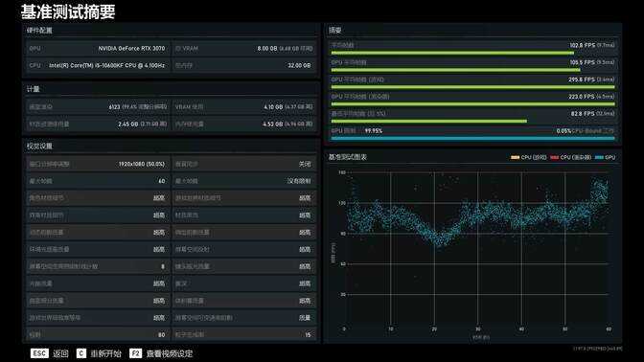644x362 pixels.
Task: Click the F2 key icon at the bottom
Action: coord(135,353)
